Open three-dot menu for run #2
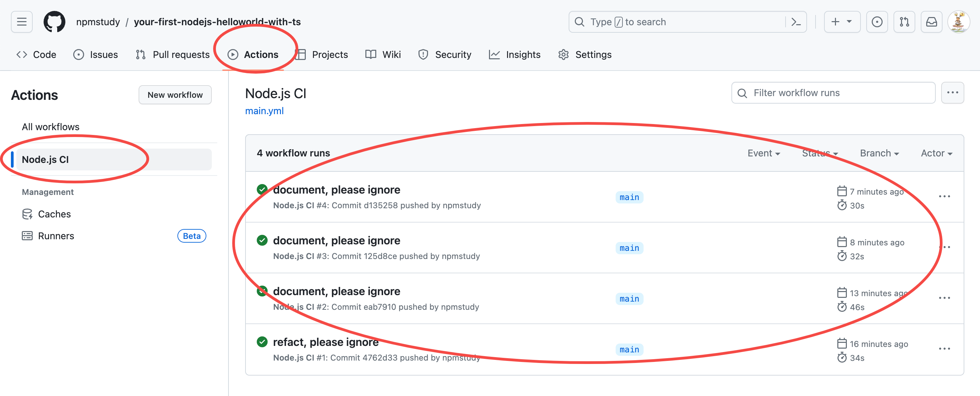The width and height of the screenshot is (980, 396). (944, 298)
